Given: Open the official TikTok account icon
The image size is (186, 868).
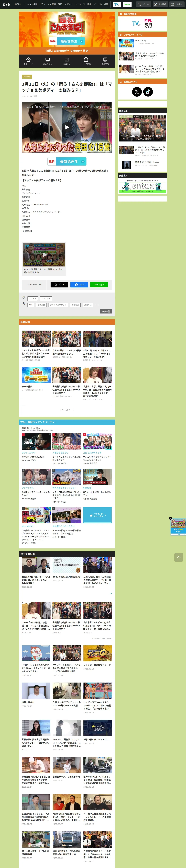Looking at the screenshot, I should 148,92.
